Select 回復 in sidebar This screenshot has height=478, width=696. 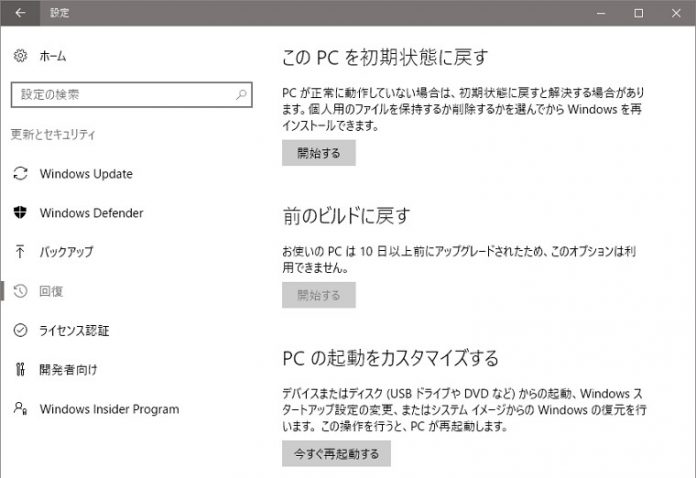coord(51,291)
